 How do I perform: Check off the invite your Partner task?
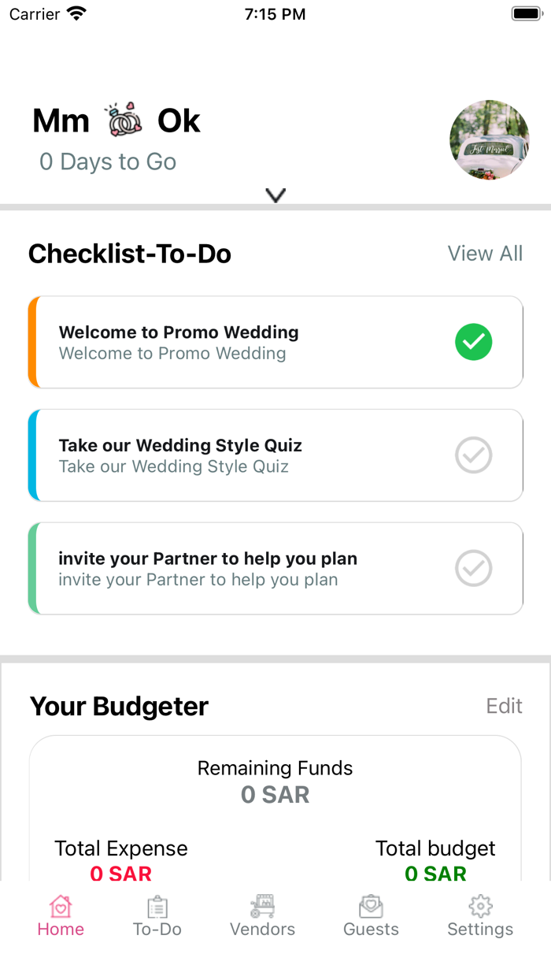coord(473,568)
